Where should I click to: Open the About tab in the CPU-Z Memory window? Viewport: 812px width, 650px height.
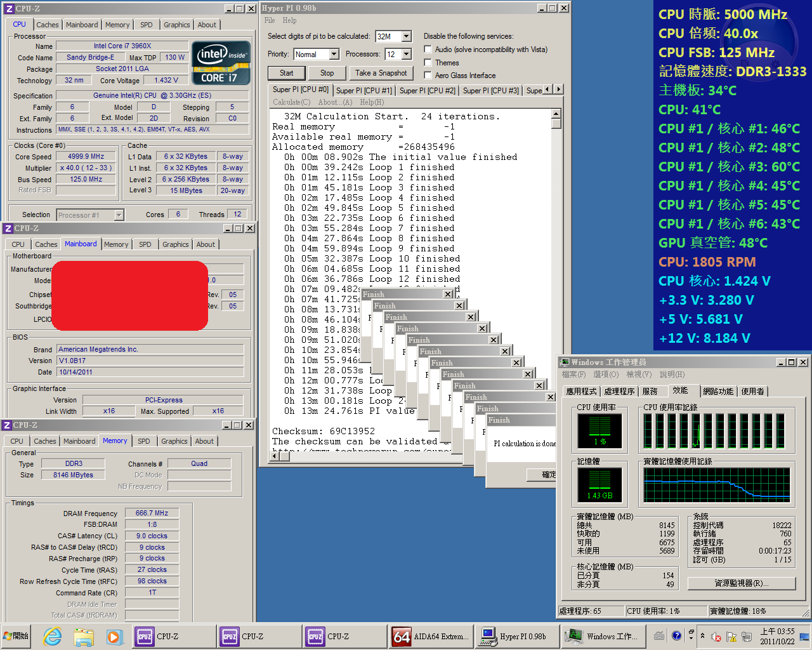click(204, 441)
